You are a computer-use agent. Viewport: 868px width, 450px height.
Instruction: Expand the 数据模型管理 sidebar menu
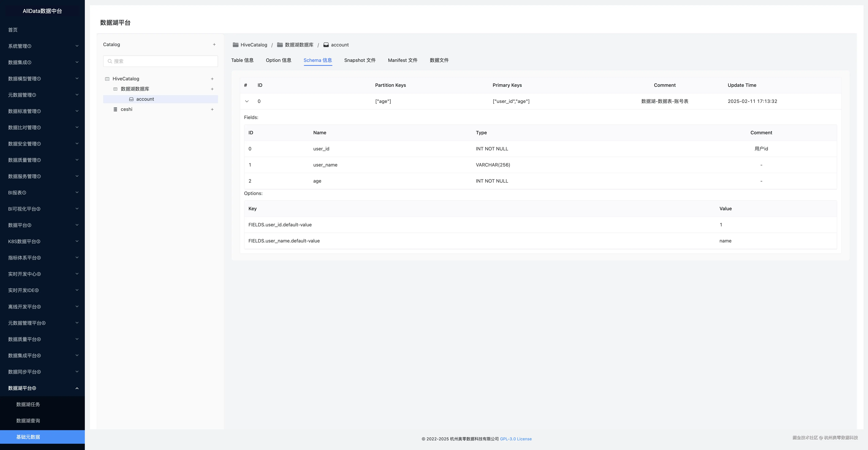point(42,79)
